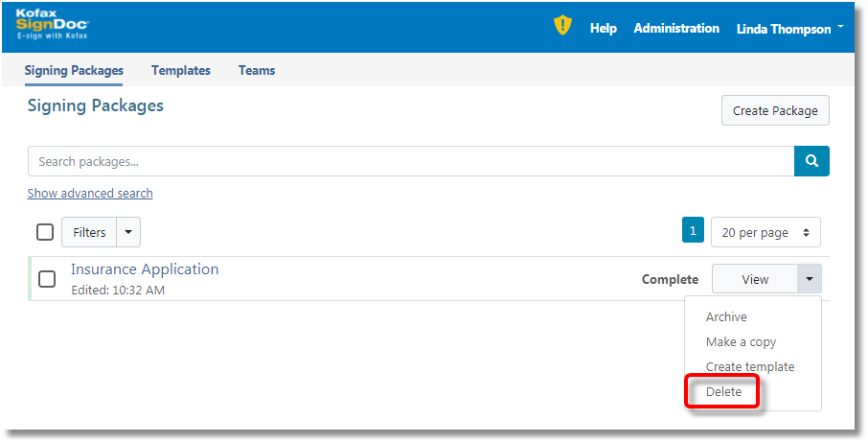Click the yellow shield warning icon

click(x=562, y=26)
